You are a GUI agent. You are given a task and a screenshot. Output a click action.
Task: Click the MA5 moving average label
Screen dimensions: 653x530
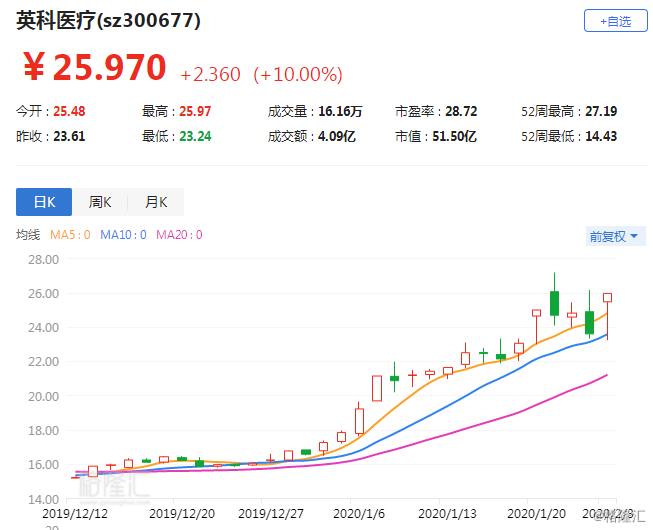[x=70, y=235]
